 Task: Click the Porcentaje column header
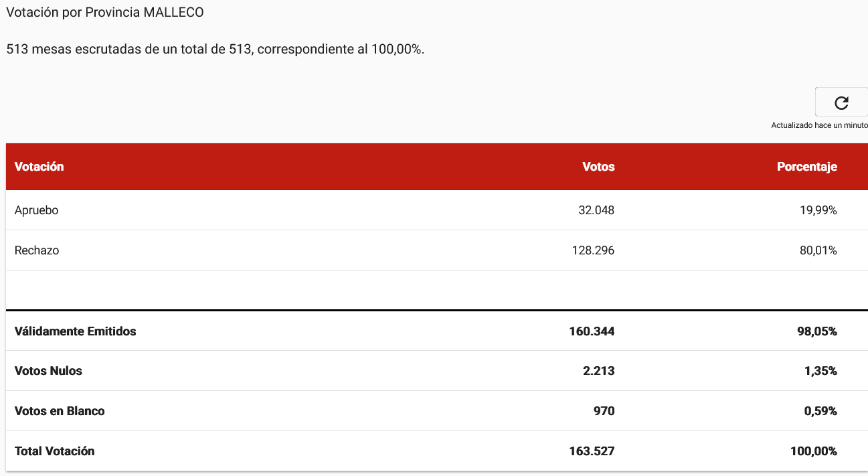tap(806, 167)
